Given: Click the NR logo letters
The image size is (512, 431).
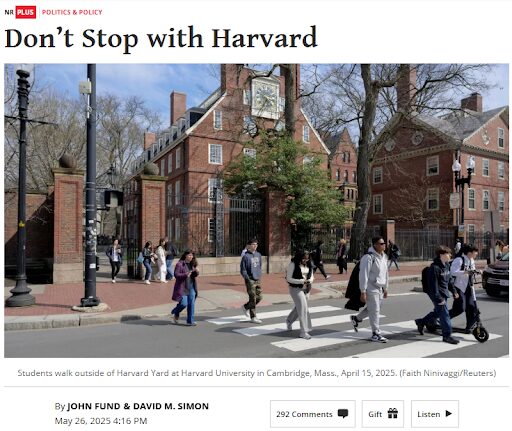Looking at the screenshot, I should tap(9, 12).
